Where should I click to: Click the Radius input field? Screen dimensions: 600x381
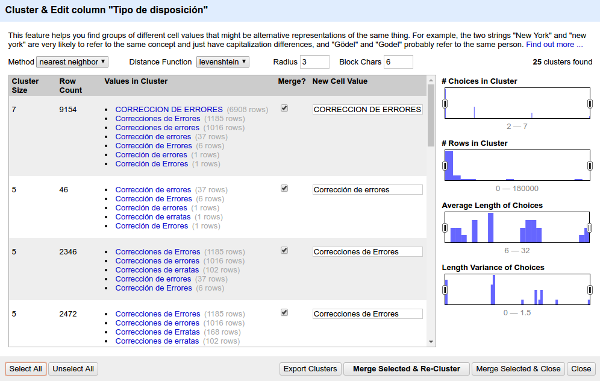(x=315, y=62)
